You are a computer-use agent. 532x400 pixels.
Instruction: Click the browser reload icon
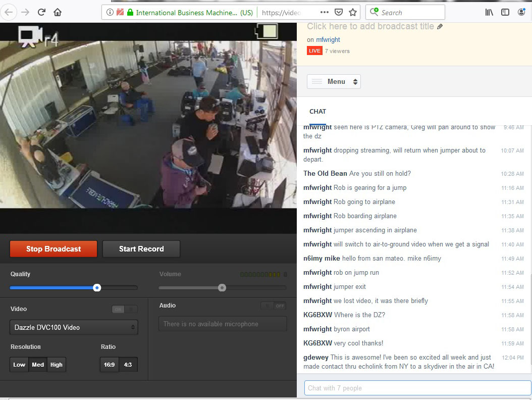coord(42,12)
